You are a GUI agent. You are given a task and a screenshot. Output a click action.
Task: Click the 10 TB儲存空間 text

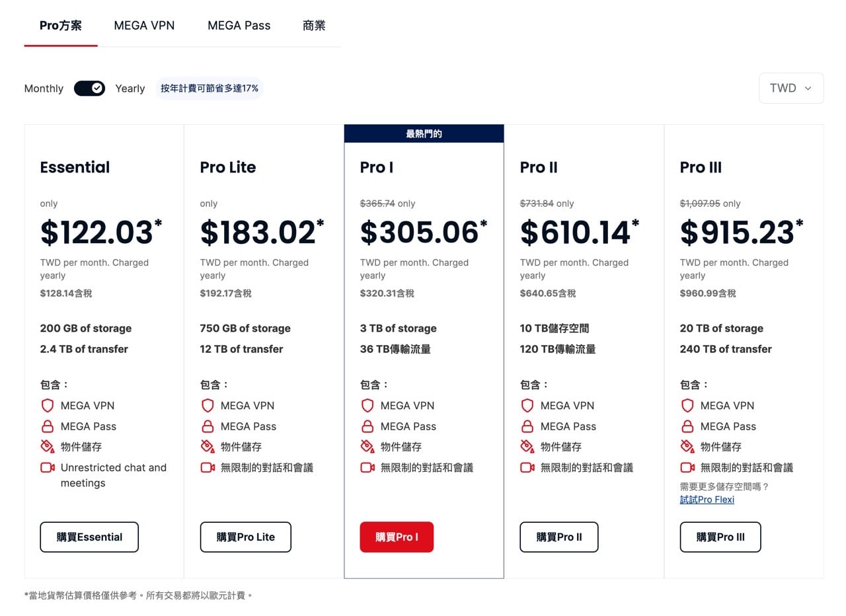coord(555,328)
